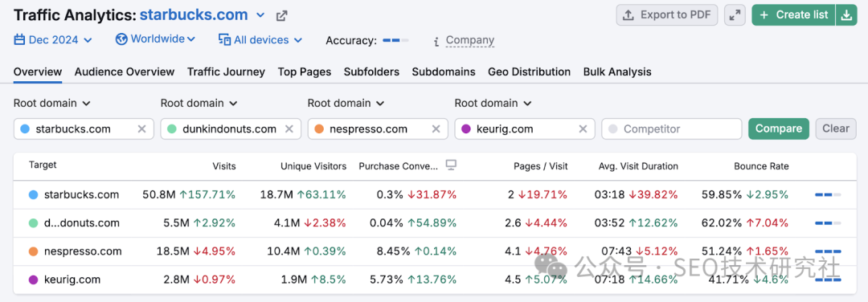Switch to Traffic Journey tab

(x=226, y=71)
